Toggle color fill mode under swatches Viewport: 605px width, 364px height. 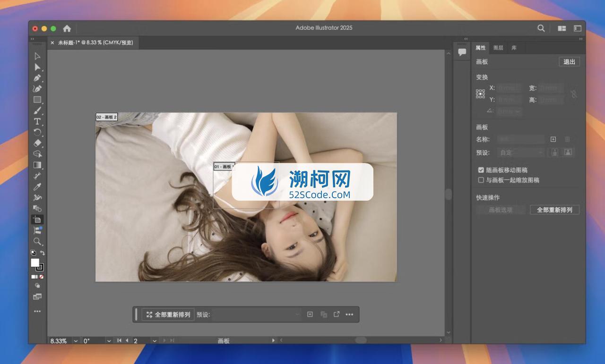(x=34, y=276)
